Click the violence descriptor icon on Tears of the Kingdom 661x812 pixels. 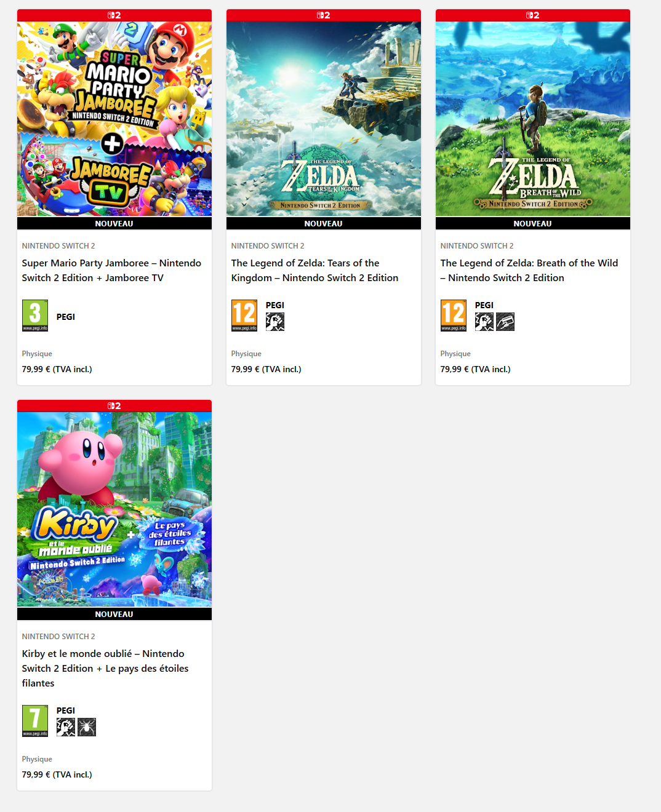coord(275,322)
